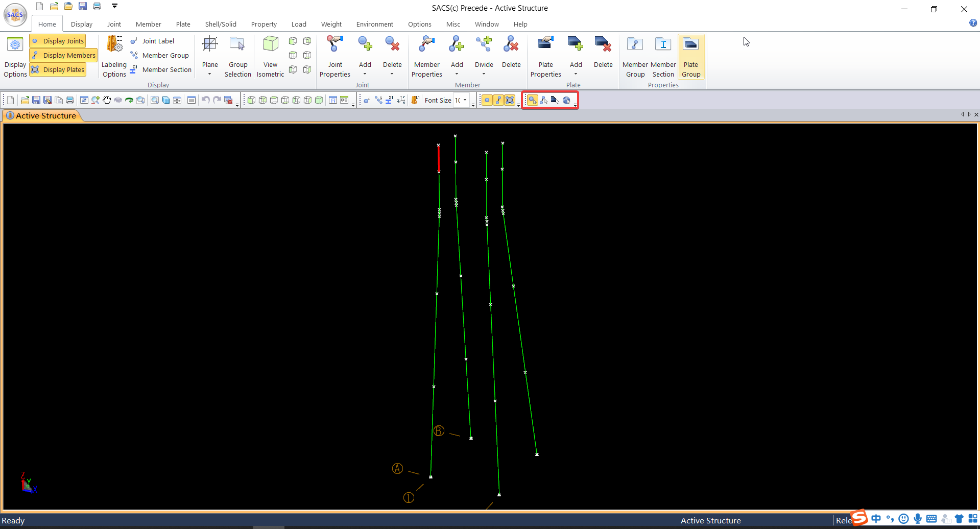
Task: Open the Member ribbon tab
Action: (149, 24)
